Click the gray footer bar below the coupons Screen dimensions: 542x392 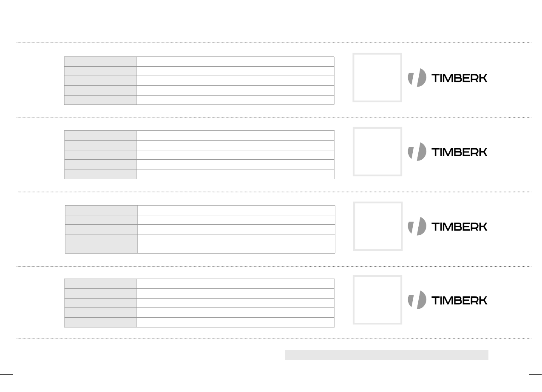[386, 355]
